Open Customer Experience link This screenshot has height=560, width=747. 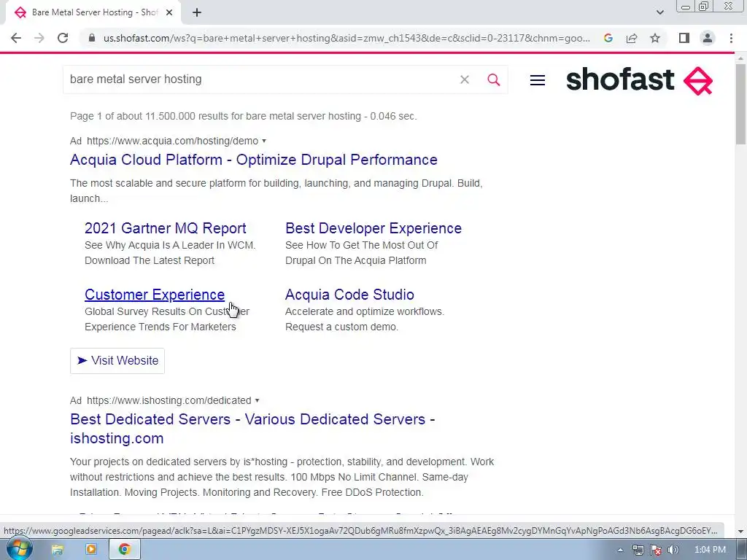(x=155, y=295)
